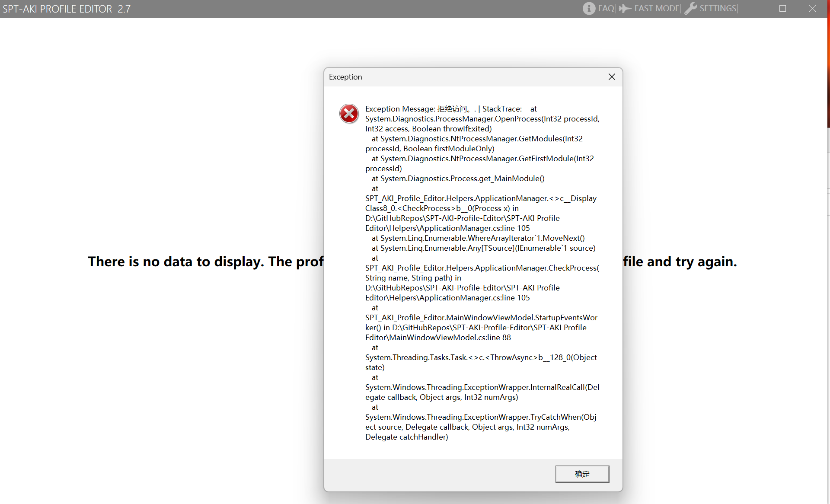The image size is (830, 504).
Task: Click the Exception dialog title
Action: tap(345, 77)
